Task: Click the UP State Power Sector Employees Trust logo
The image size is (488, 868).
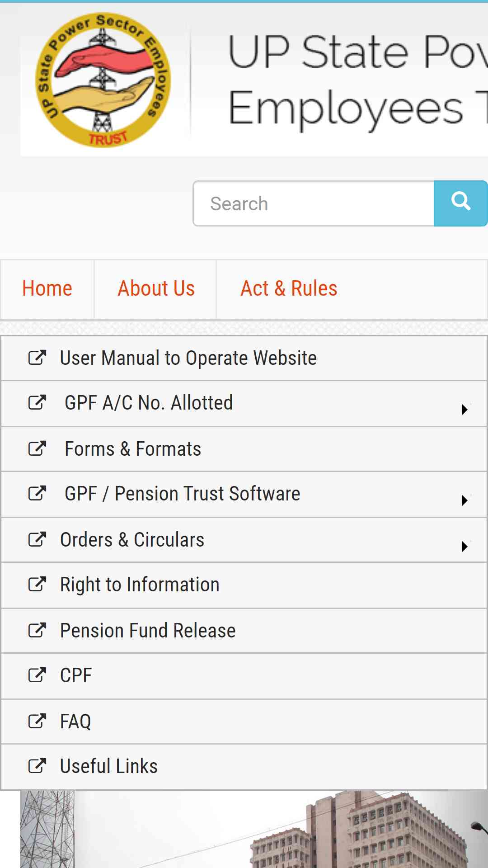Action: 103,80
